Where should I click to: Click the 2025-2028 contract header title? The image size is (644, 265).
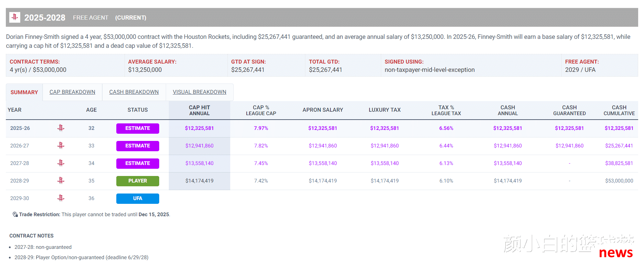45,18
